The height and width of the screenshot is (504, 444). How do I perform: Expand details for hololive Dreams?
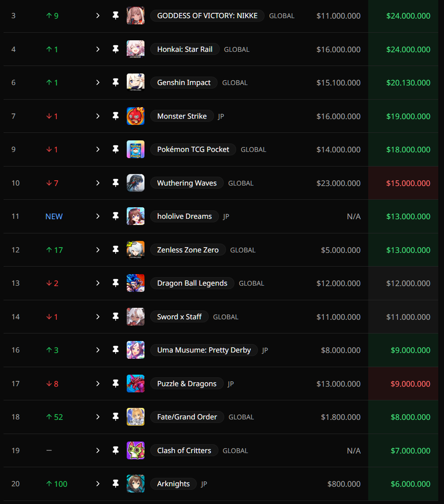pos(98,216)
